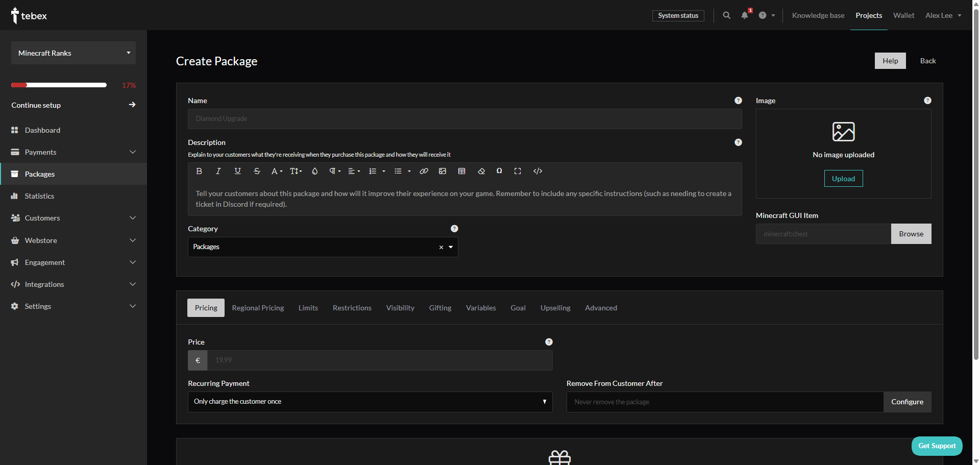Open the font family dropdown
980x465 pixels.
pos(276,171)
